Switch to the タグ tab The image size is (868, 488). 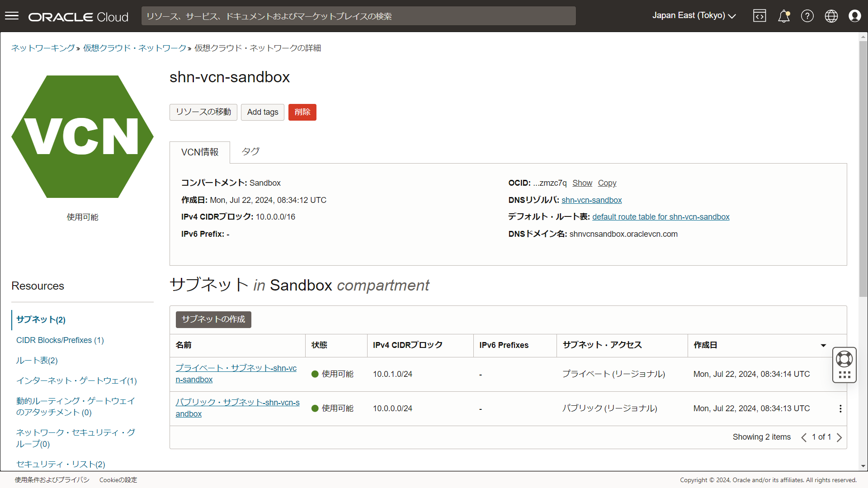(250, 152)
